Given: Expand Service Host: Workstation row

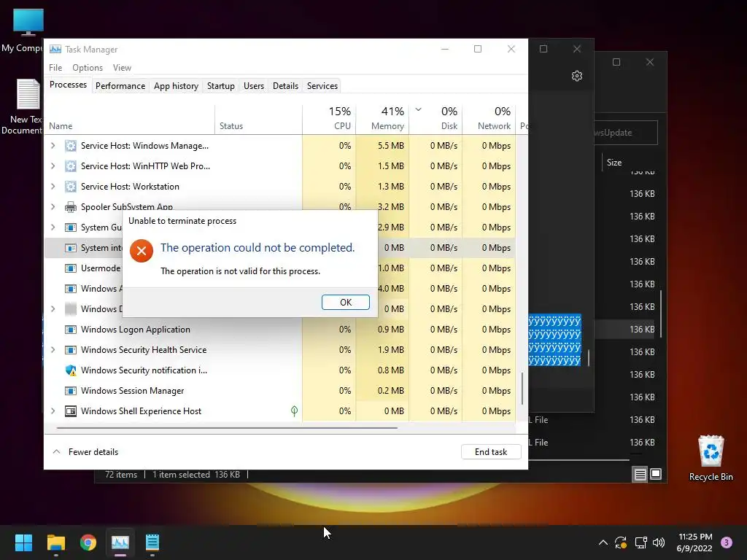Looking at the screenshot, I should (53, 187).
